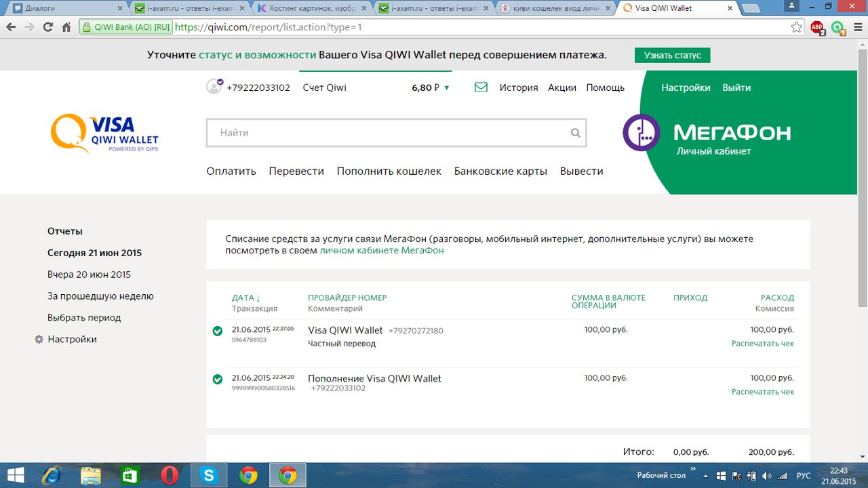Open the Выбрать период option
Screen dimensions: 868x488
[84, 317]
